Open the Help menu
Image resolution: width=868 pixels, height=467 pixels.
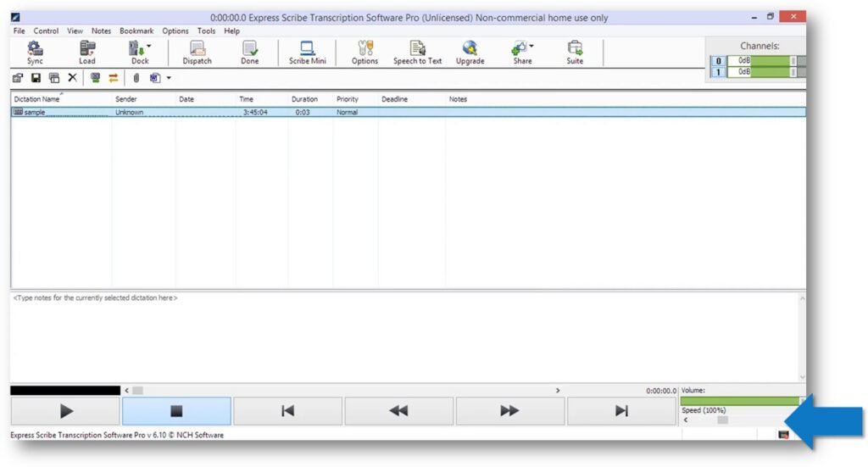pos(232,31)
